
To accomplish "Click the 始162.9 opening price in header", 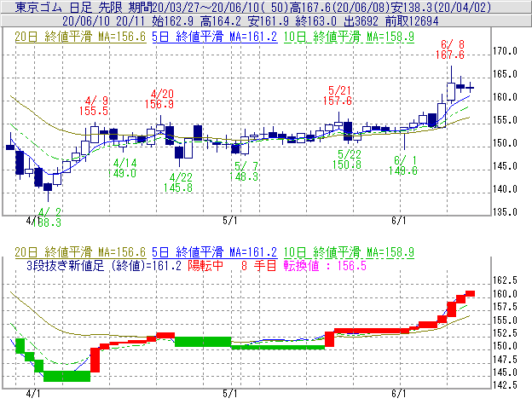I will (172, 21).
